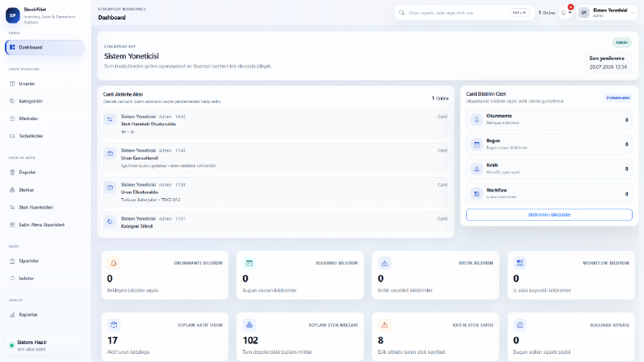This screenshot has width=644, height=362.
Task: Click the critical stock count 8
Action: click(x=381, y=341)
